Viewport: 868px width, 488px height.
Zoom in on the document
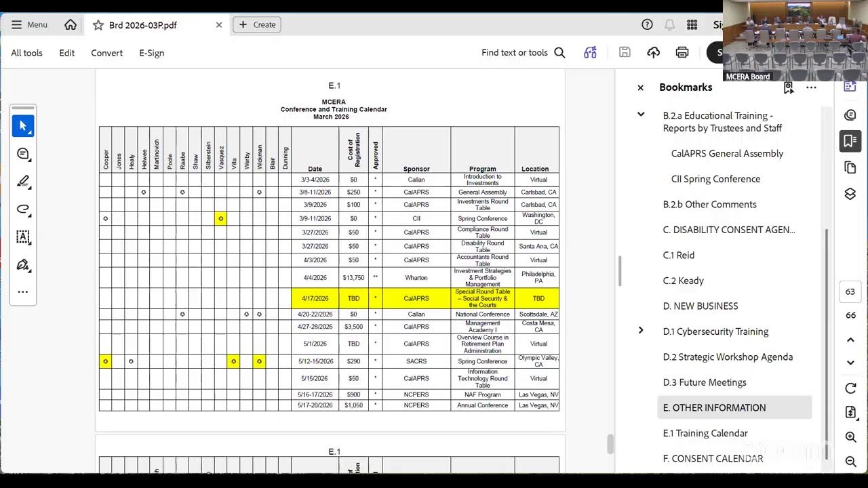tap(850, 437)
